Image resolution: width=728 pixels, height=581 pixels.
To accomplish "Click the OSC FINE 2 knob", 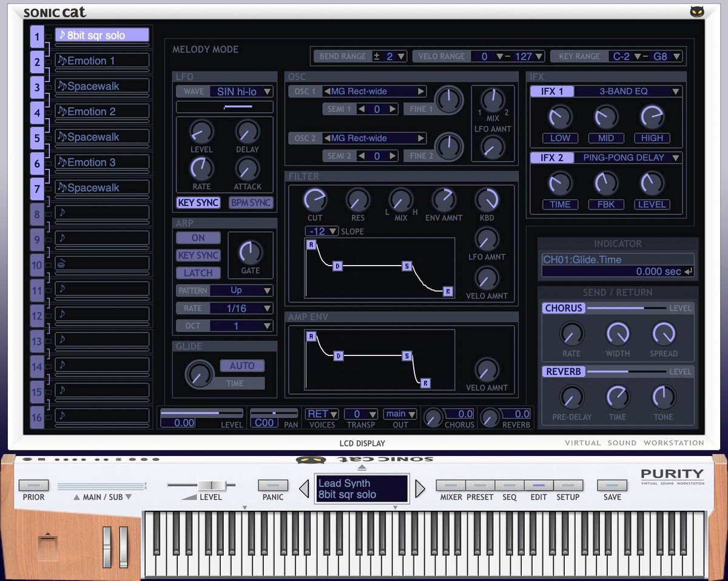I will tap(449, 146).
